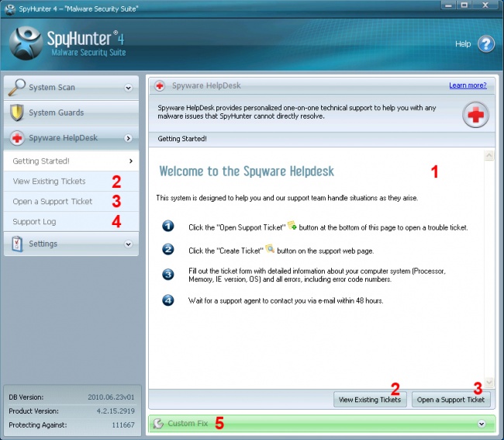Follow the Learn more? link
Viewport: 504px width, 440px height.
(468, 85)
